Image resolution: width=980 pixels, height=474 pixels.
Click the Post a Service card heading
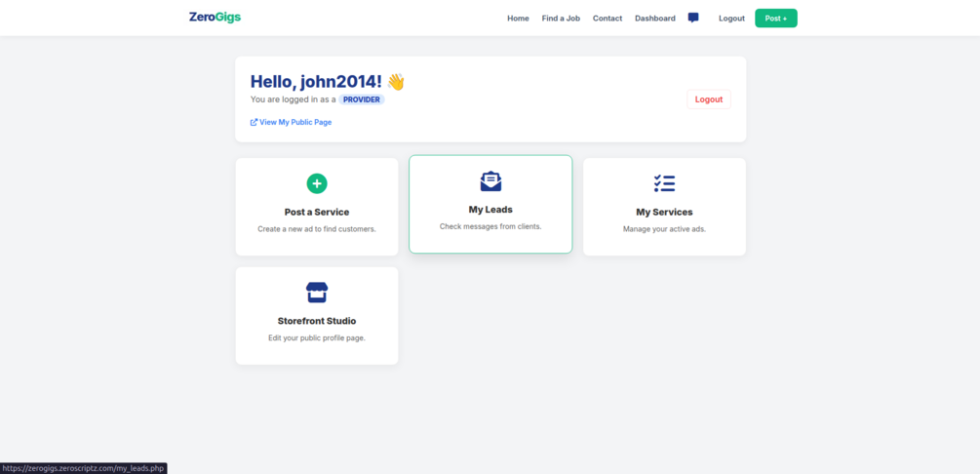[317, 212]
